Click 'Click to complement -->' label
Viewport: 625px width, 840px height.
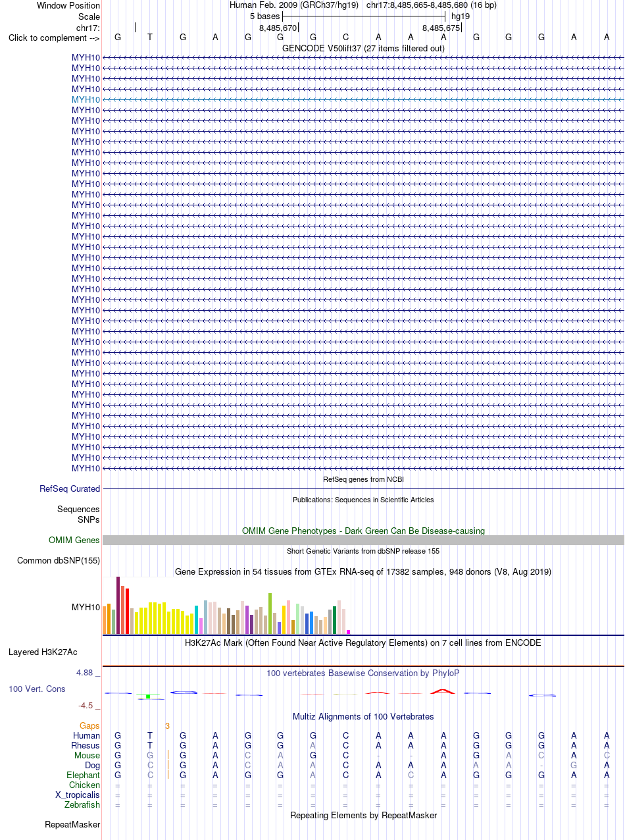54,38
